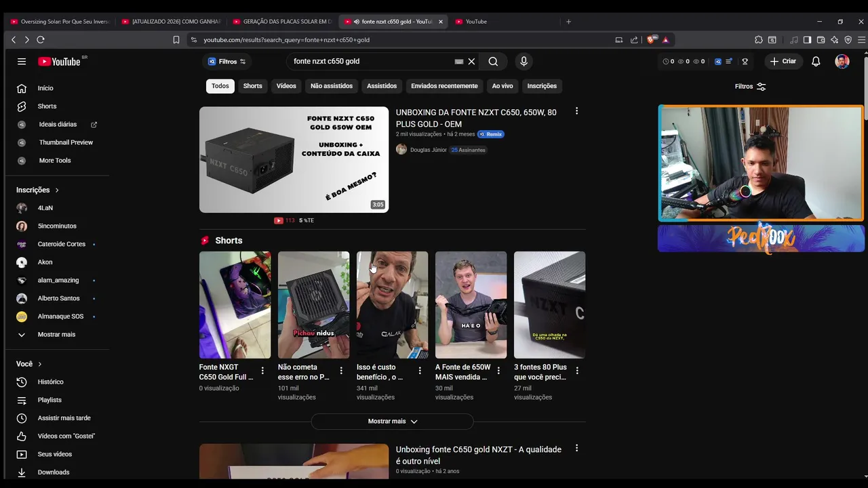
Task: Click the magnifying glass search button
Action: [x=493, y=61]
